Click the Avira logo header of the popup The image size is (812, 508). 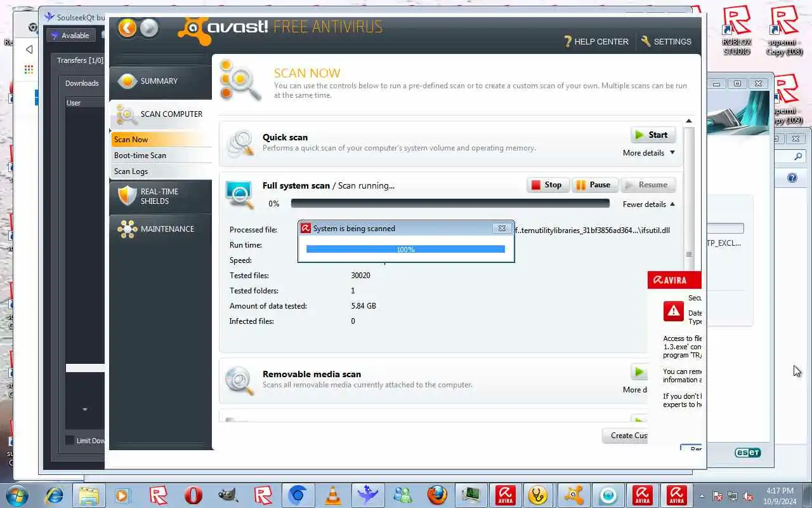(x=674, y=280)
